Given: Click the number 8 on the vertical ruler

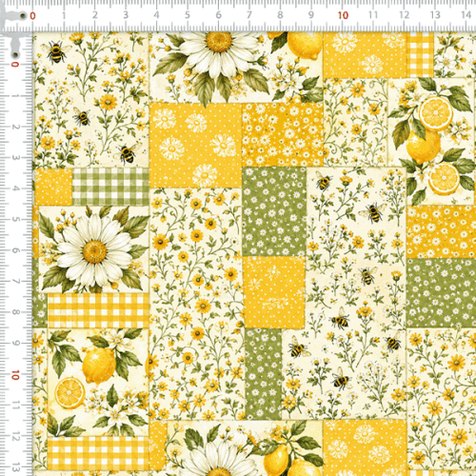Looking at the screenshot, I should [15, 312].
